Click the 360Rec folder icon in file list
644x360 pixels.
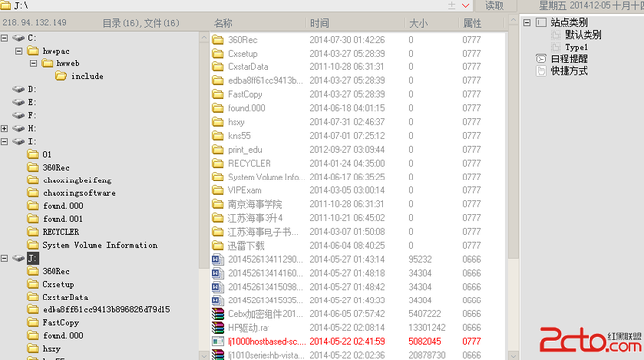(218, 40)
